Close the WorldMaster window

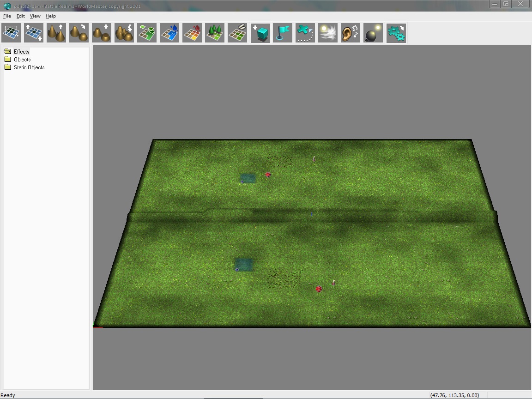coord(520,4)
